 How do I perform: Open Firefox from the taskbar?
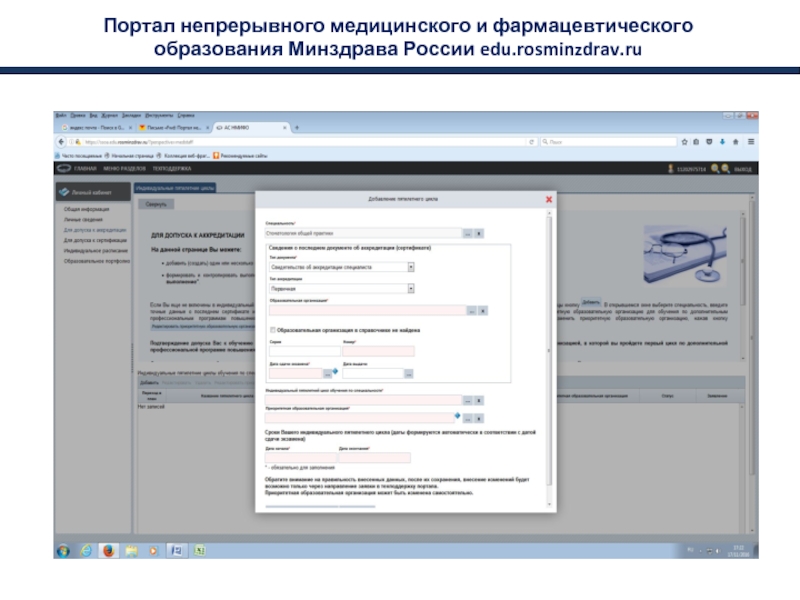click(x=108, y=551)
